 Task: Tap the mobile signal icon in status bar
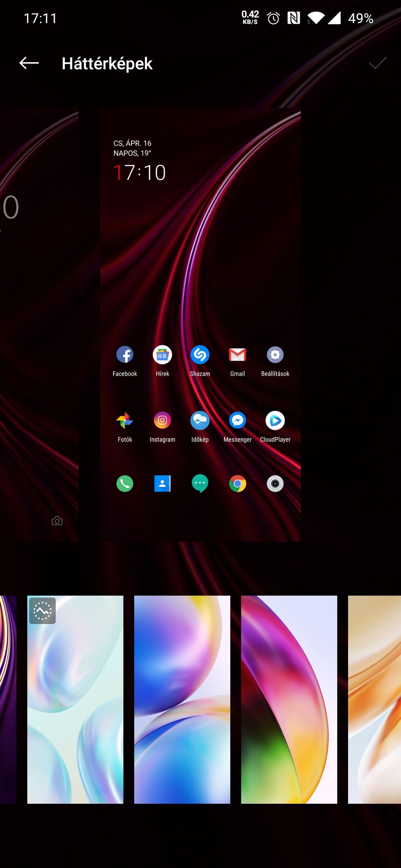pos(334,18)
